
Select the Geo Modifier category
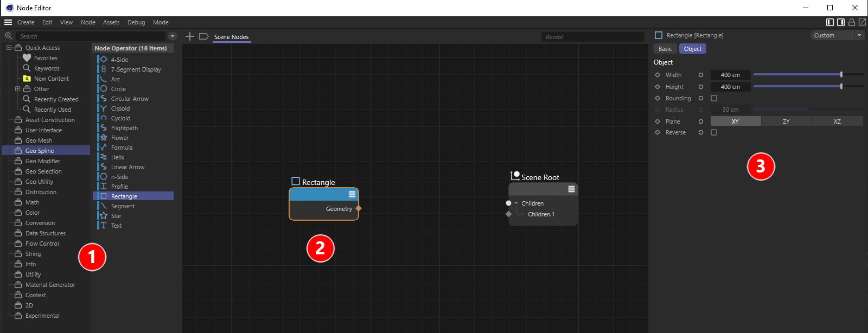(43, 161)
